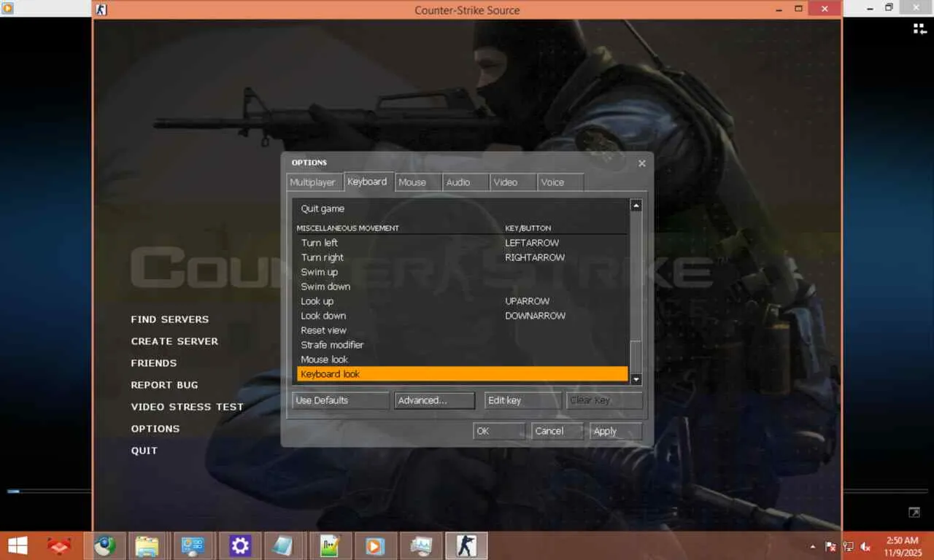The height and width of the screenshot is (560, 934).
Task: Open the network tray icon
Action: 848,546
